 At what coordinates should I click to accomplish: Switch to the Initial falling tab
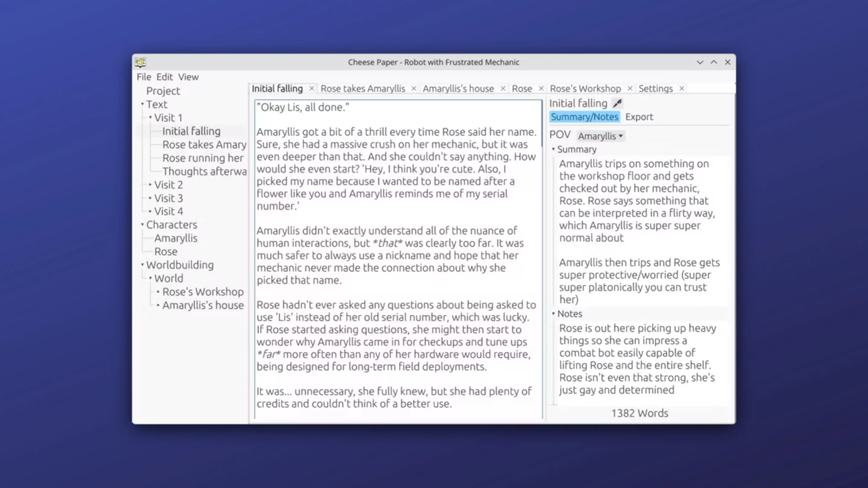(277, 89)
